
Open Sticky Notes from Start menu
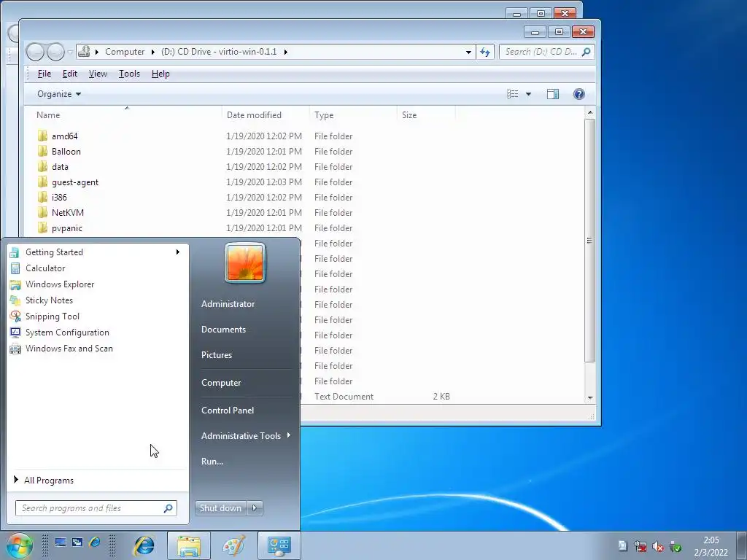(x=49, y=300)
